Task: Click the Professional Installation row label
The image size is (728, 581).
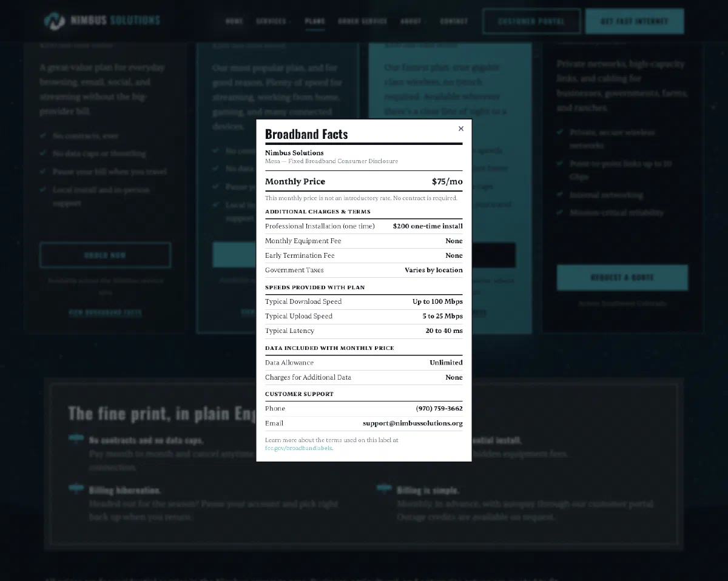Action: [320, 226]
